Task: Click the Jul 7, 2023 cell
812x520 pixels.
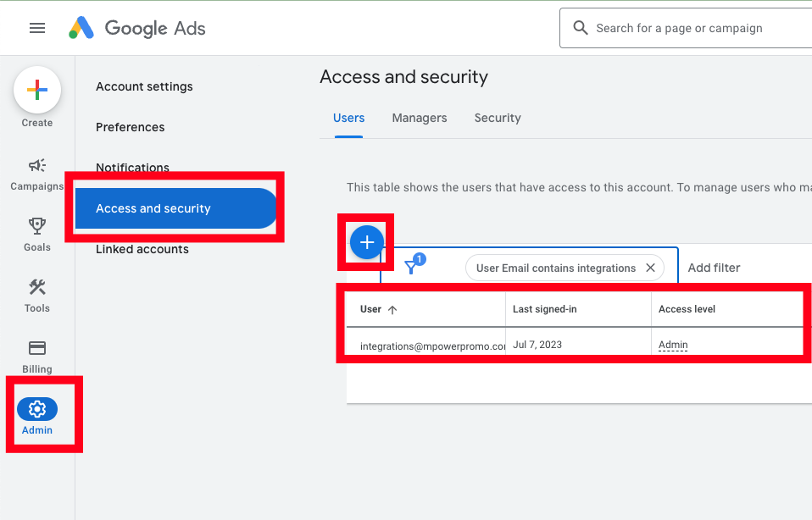Action: [x=537, y=345]
